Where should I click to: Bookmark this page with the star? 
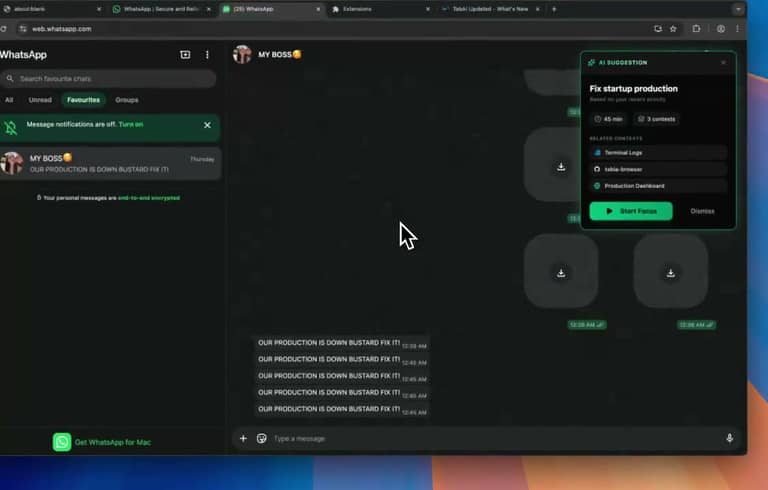pyautogui.click(x=673, y=29)
